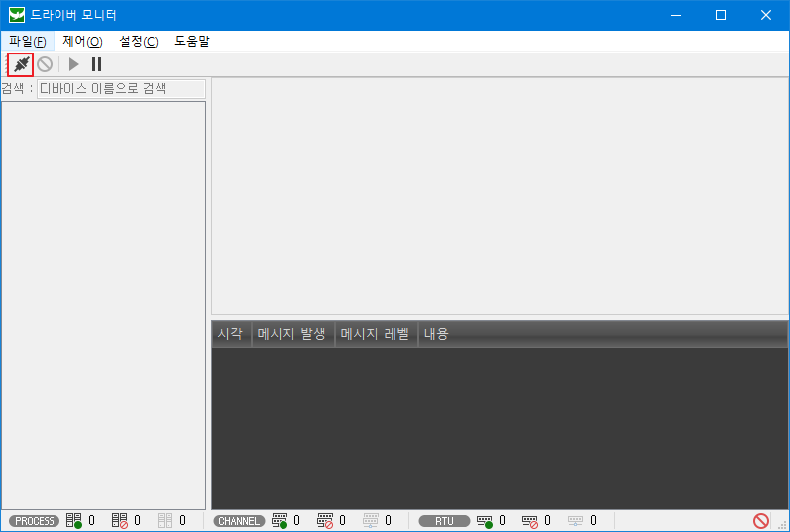
Task: Click the PROCESS status badge
Action: 35,521
